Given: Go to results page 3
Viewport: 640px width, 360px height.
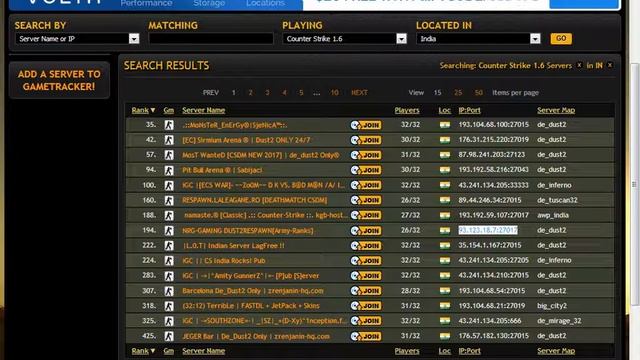Looking at the screenshot, I should click(267, 93).
